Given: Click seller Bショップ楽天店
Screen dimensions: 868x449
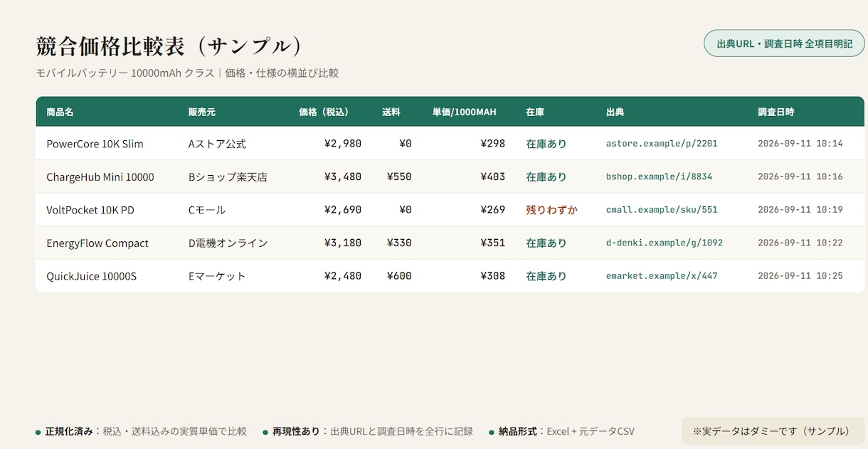Looking at the screenshot, I should [x=228, y=177].
